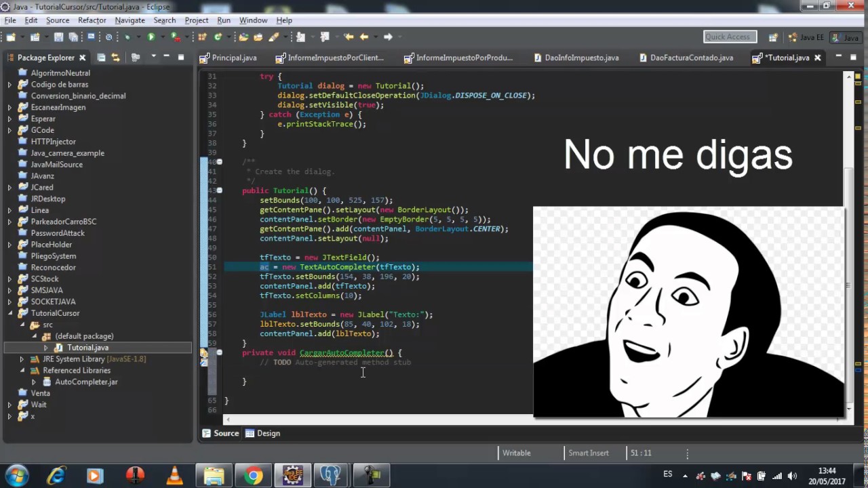Collapse the src folder node
868x488 pixels.
pyautogui.click(x=22, y=325)
